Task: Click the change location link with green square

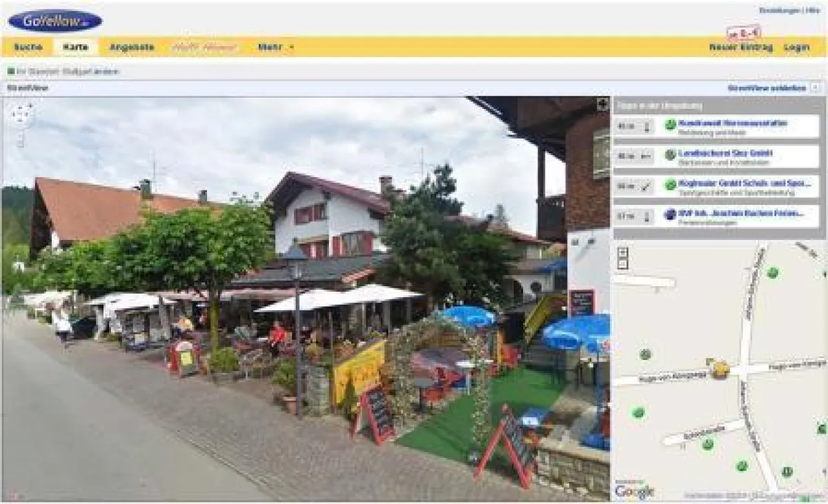Action: 63,71
